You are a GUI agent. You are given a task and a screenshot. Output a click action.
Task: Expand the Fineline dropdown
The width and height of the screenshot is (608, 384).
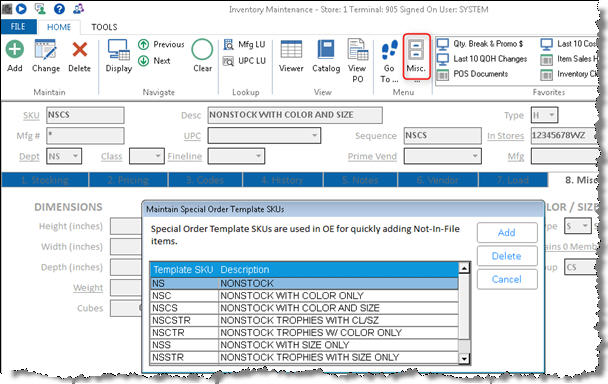(x=259, y=156)
